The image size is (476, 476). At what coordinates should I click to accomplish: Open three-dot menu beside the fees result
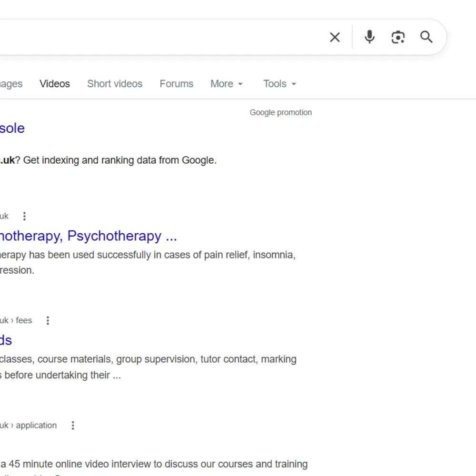[x=48, y=320]
